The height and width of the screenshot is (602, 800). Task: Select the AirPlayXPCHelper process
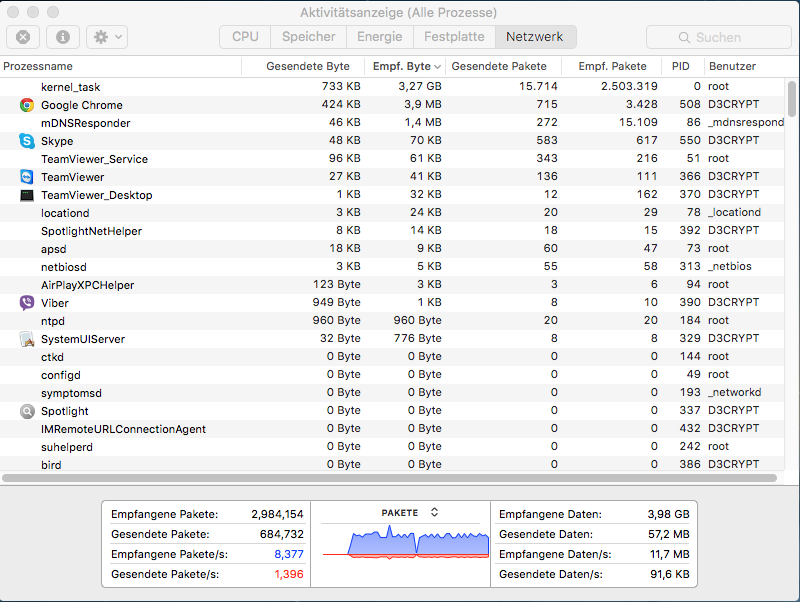392,285
